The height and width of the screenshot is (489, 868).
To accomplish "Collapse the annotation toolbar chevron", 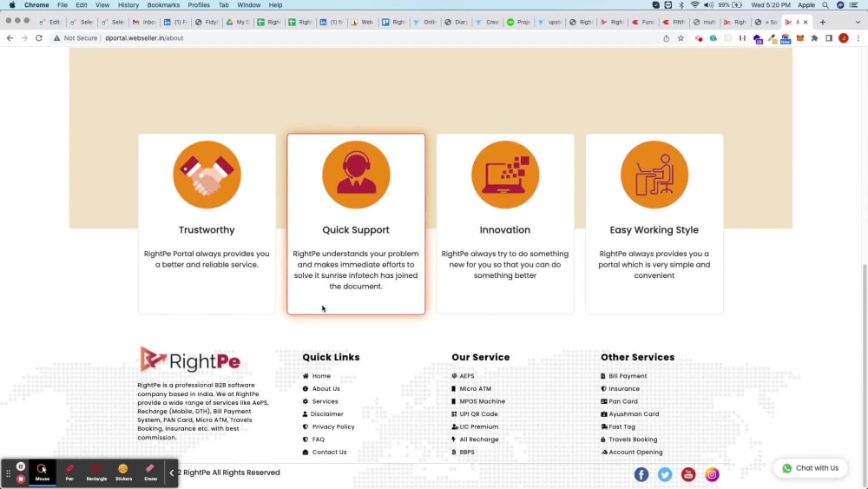I will tap(172, 472).
